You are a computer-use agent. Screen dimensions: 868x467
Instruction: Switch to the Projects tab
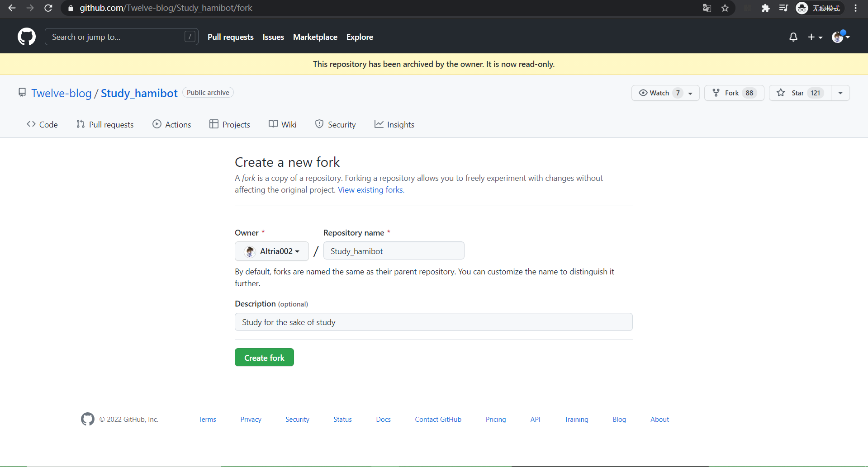point(230,124)
